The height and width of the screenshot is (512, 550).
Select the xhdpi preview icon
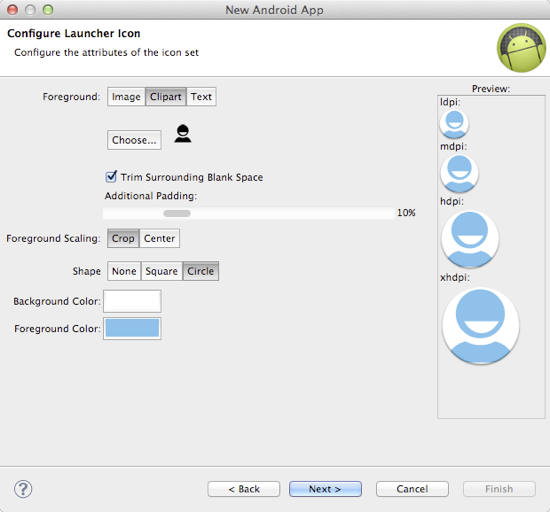coord(480,326)
